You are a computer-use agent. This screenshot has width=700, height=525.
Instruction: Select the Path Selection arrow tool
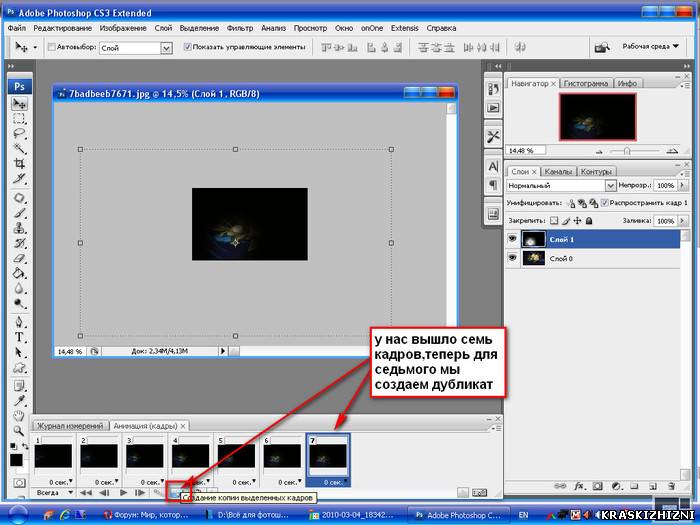[19, 352]
